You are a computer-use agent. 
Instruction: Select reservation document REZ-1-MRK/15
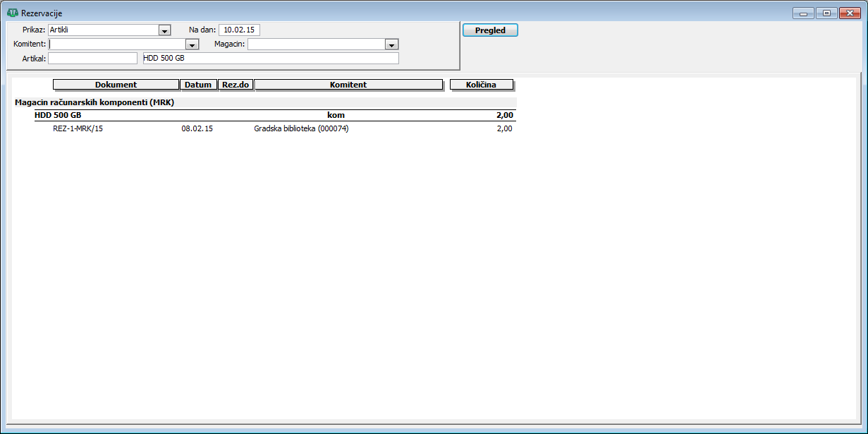point(78,128)
